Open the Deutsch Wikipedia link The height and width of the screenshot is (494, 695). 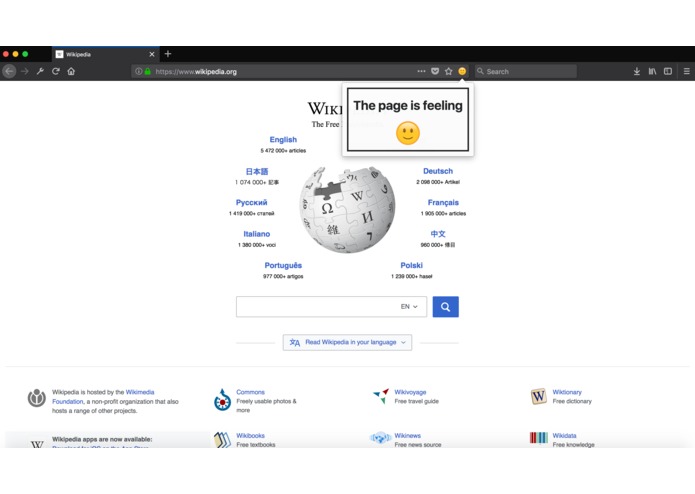click(438, 171)
